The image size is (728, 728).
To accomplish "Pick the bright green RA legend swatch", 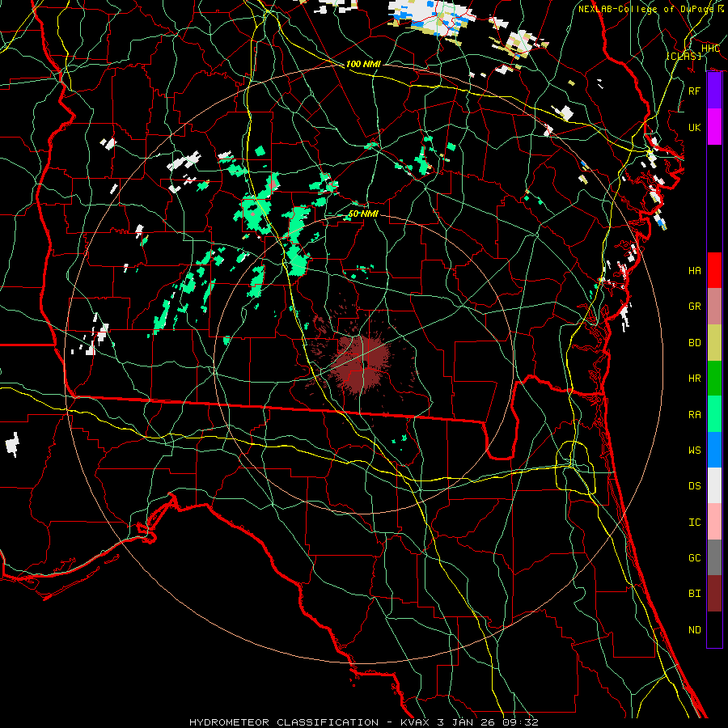I will pos(714,414).
